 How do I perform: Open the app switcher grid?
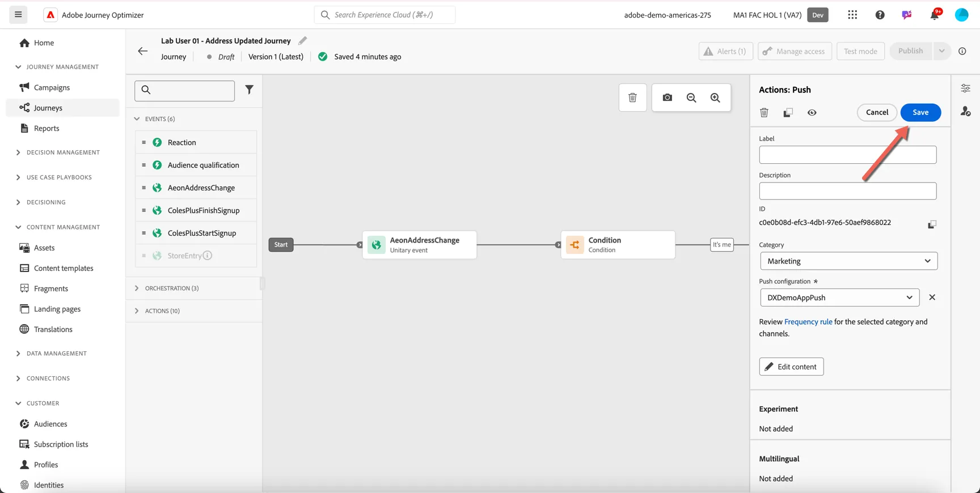[x=852, y=15]
